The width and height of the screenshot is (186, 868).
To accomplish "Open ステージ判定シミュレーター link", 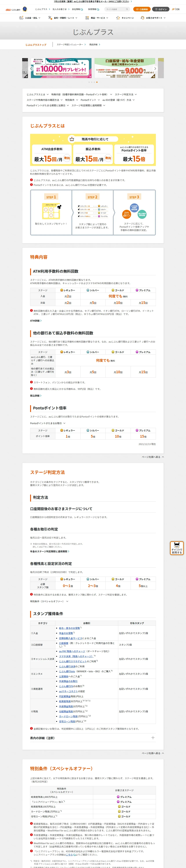I will 71,44.
